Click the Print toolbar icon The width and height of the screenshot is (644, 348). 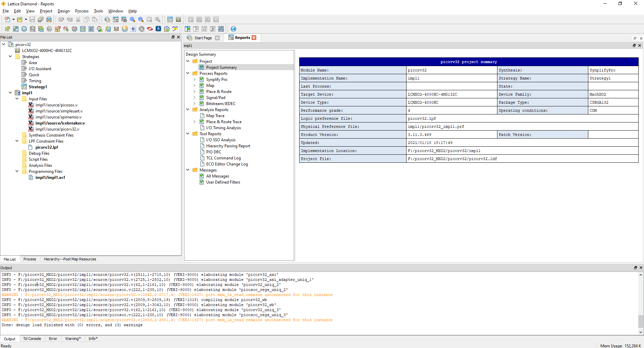[49, 19]
